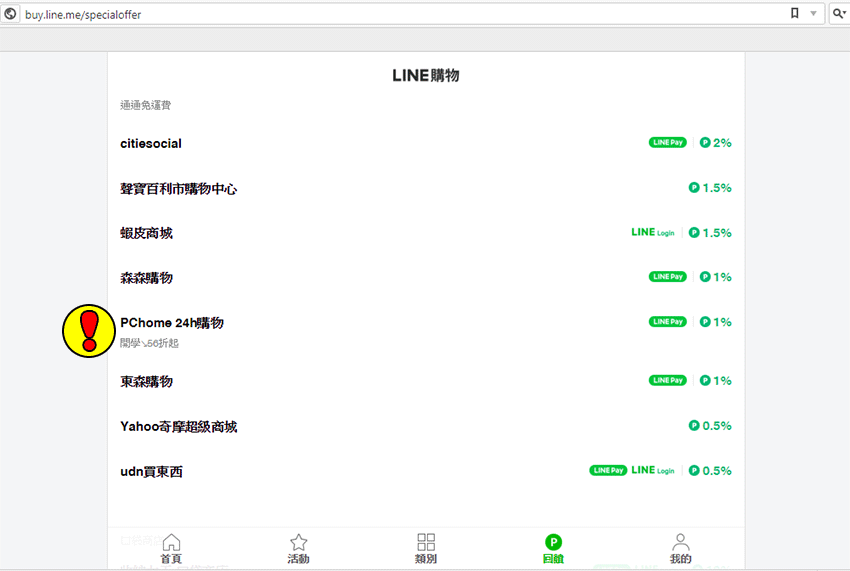Bookmark this page with bookmark icon
Screen dimensions: 850x571
tap(795, 13)
